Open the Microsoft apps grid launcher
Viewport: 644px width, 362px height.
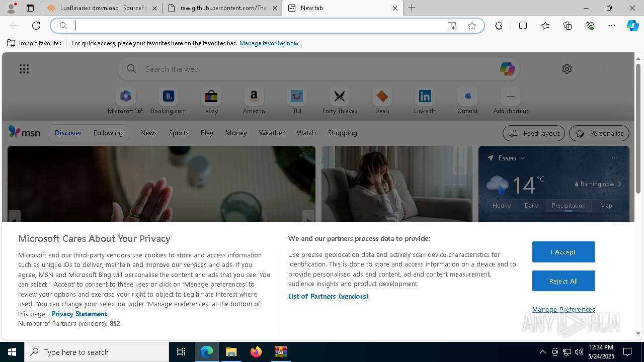click(x=24, y=69)
